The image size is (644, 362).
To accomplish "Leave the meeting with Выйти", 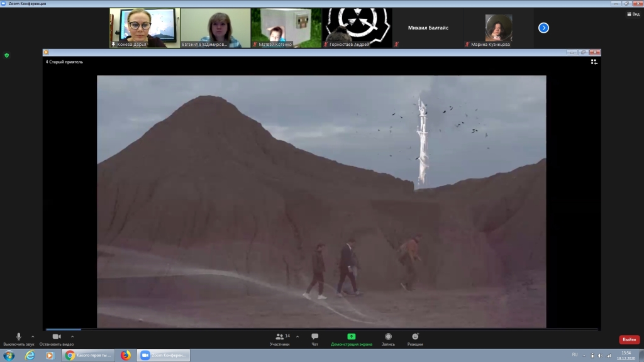I will (x=629, y=339).
